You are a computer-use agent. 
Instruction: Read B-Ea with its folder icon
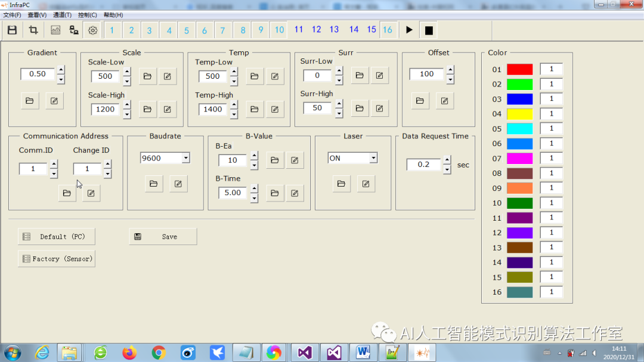[275, 160]
